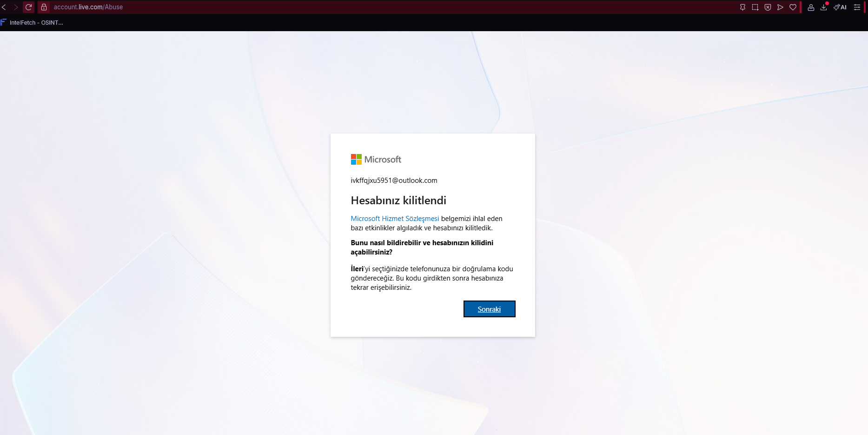
Task: Click the send arrow icon
Action: [780, 7]
